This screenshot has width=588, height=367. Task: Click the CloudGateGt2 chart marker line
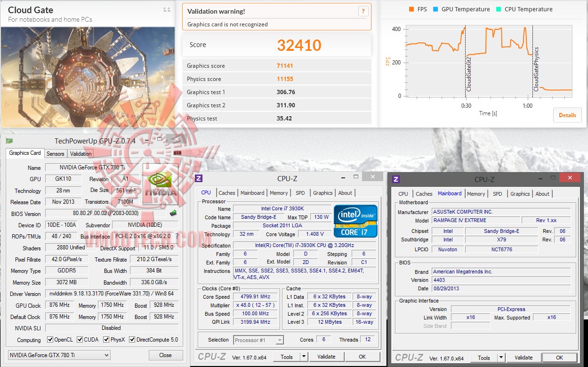466,61
